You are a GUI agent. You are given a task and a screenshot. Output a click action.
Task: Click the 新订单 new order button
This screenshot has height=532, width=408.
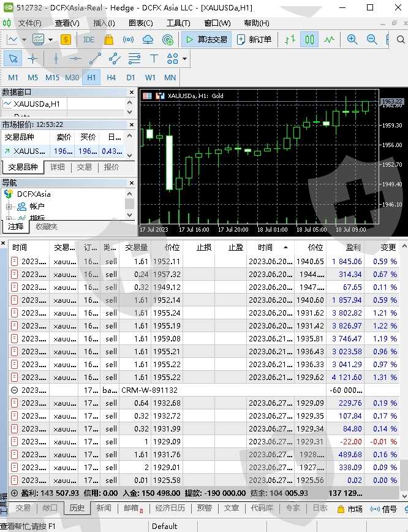[x=254, y=39]
